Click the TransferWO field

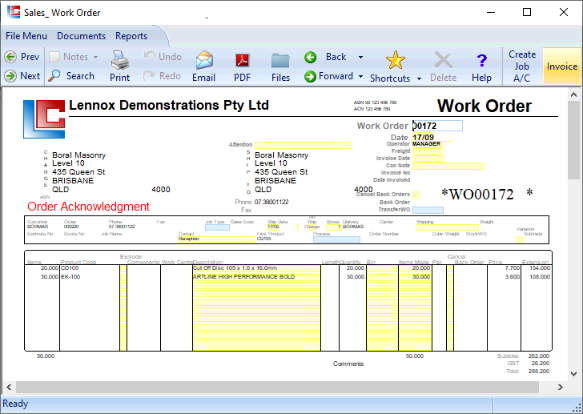tap(428, 210)
